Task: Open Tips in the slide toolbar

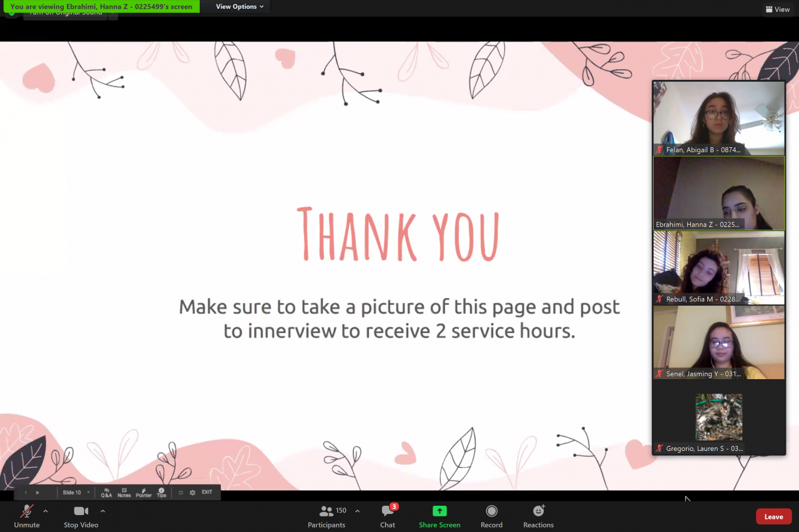Action: pos(161,493)
